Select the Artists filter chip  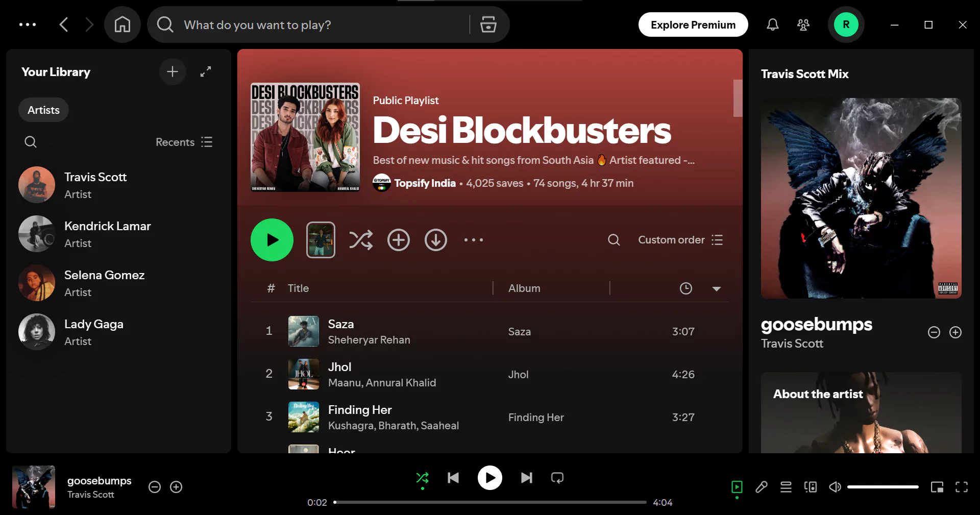[43, 110]
